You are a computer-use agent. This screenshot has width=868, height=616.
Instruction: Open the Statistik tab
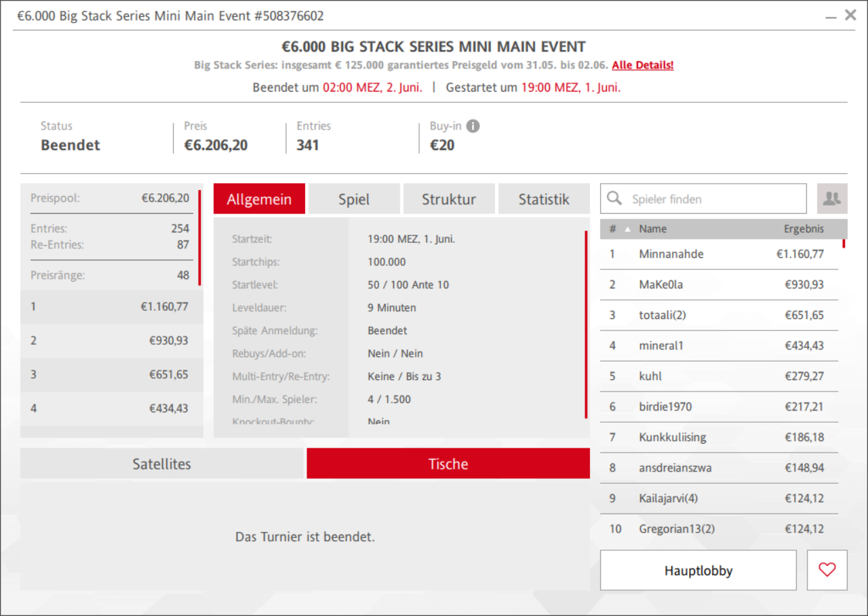tap(544, 199)
